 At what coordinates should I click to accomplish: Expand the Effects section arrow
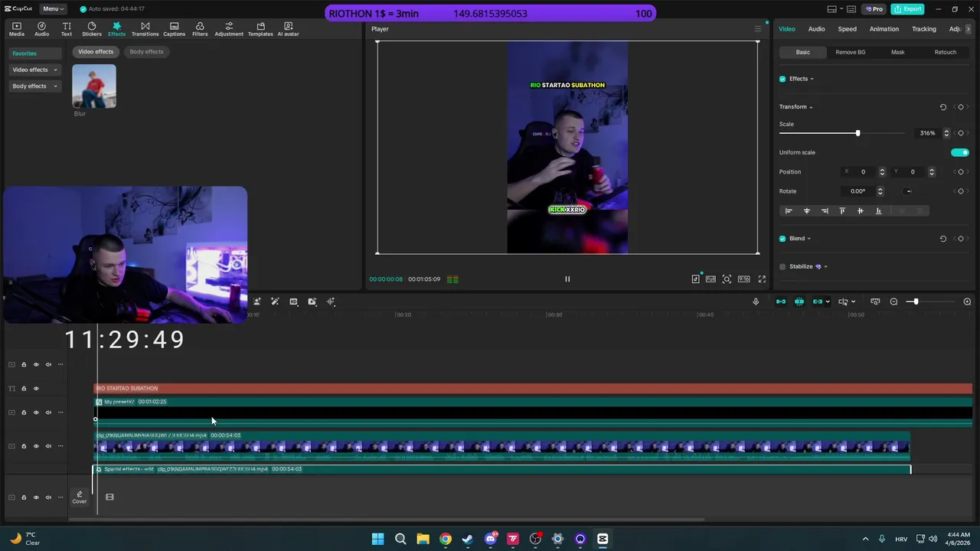pyautogui.click(x=812, y=79)
